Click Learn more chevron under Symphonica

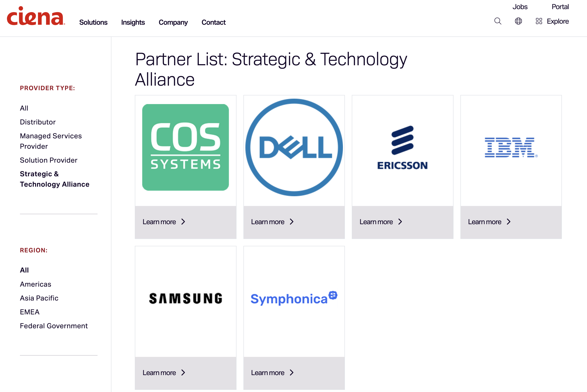(x=292, y=373)
